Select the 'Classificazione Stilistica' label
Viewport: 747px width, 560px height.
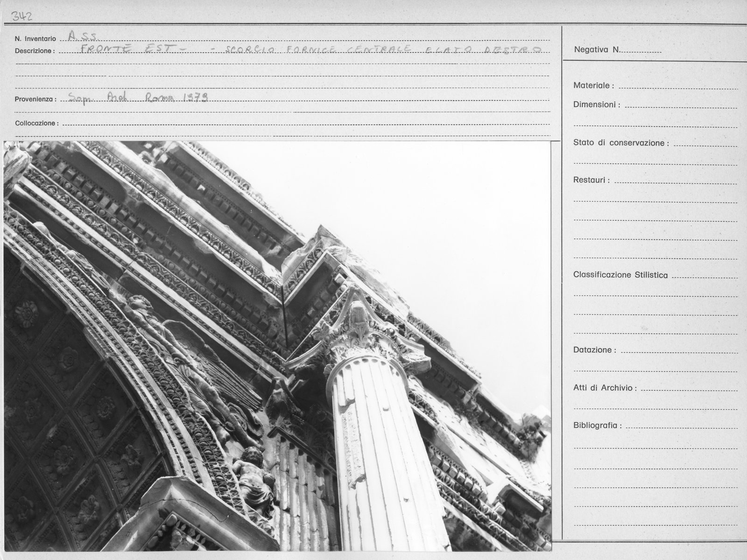coord(620,275)
